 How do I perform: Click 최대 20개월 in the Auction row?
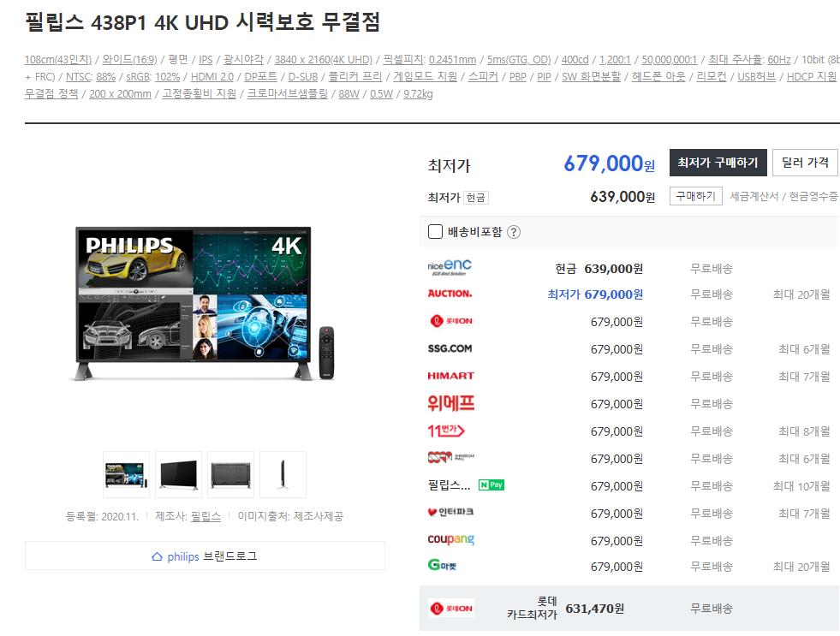coord(801,294)
